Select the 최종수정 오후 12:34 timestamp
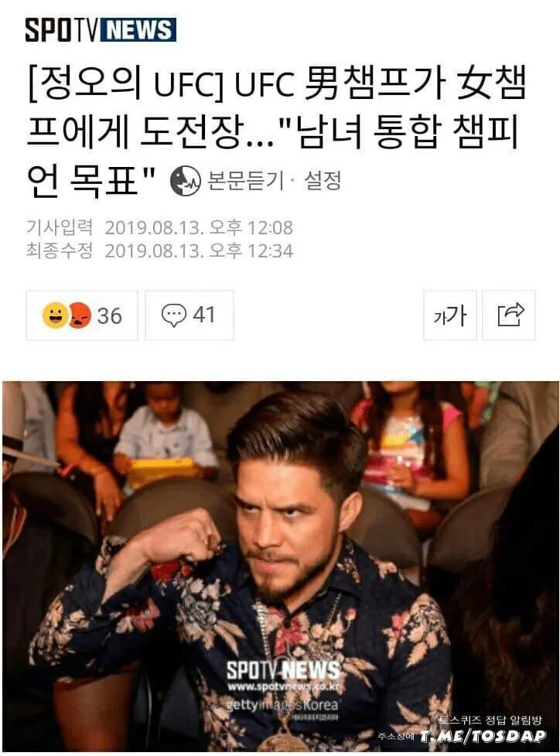This screenshot has width=560, height=756. 159,250
